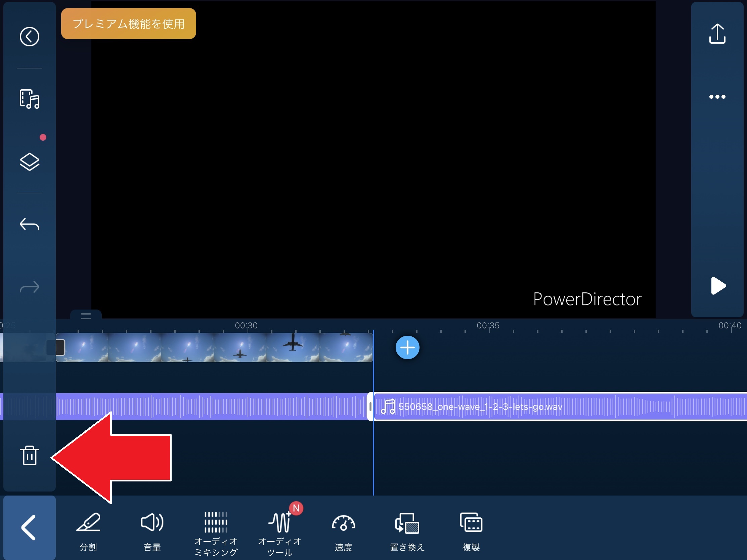This screenshot has height=560, width=747.
Task: Select the 分割 split tool
Action: (x=88, y=532)
